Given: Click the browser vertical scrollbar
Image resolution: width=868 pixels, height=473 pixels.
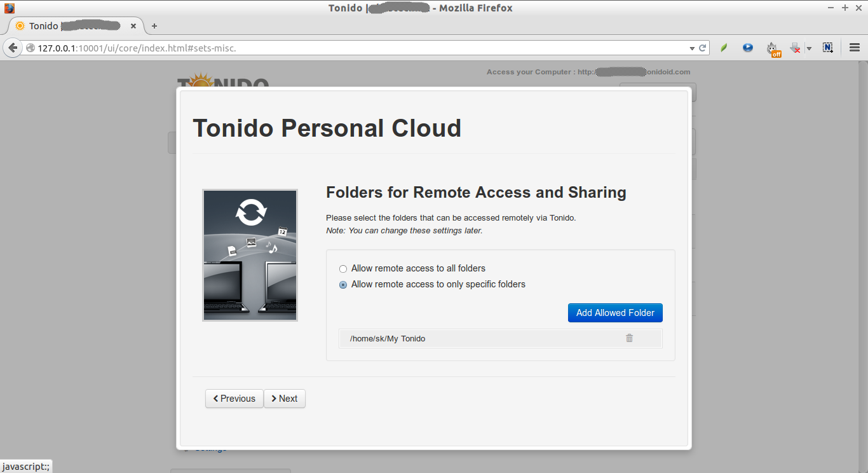Looking at the screenshot, I should (x=863, y=267).
